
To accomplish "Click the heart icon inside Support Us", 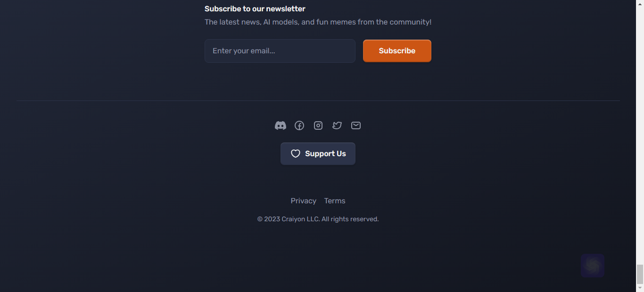I will point(296,154).
